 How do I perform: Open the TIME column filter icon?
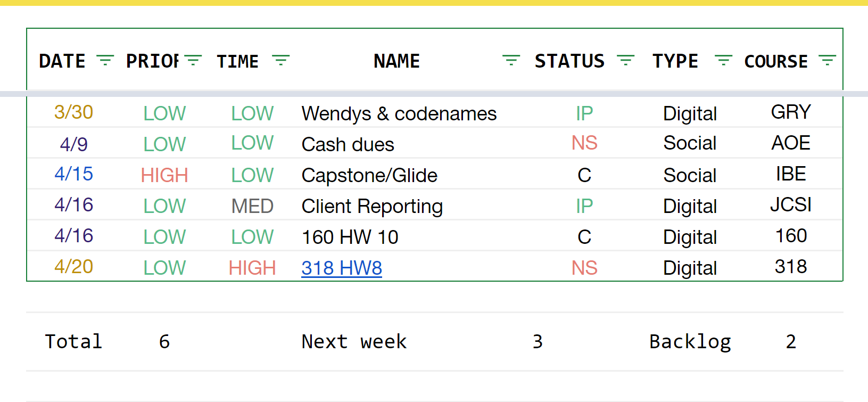click(280, 61)
